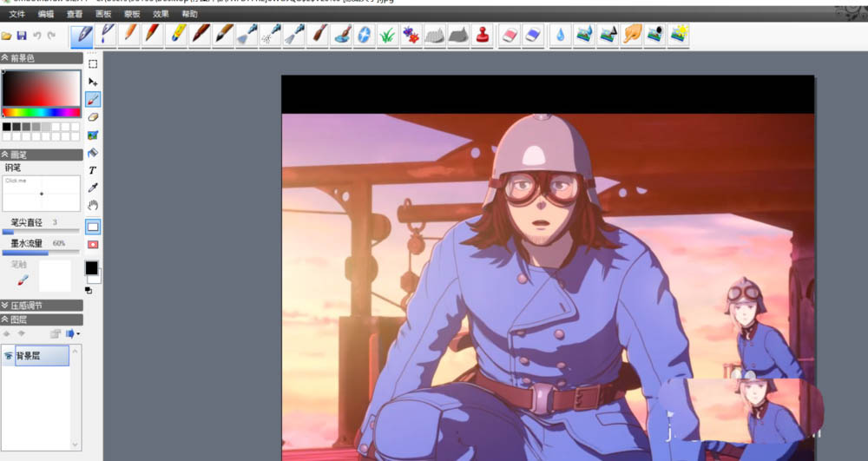Select the black palette swatch

pyautogui.click(x=7, y=127)
